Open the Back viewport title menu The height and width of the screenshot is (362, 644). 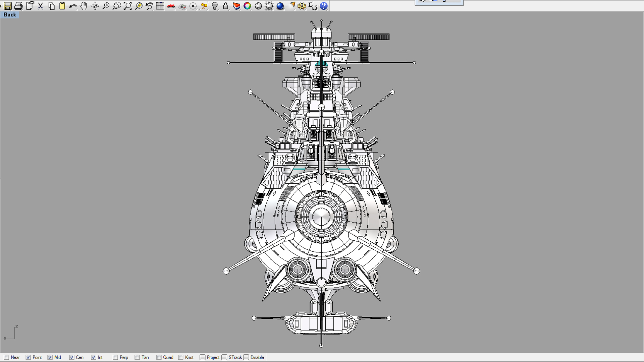[x=10, y=15]
